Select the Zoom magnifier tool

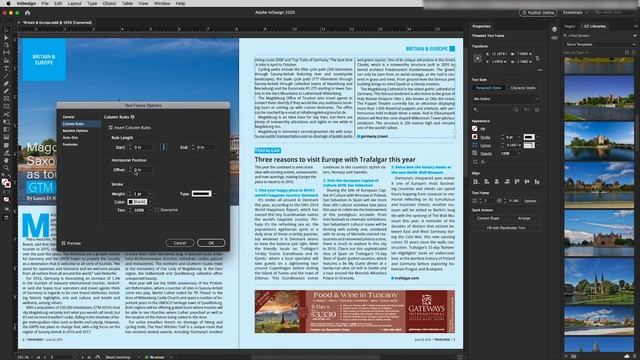pyautogui.click(x=6, y=168)
